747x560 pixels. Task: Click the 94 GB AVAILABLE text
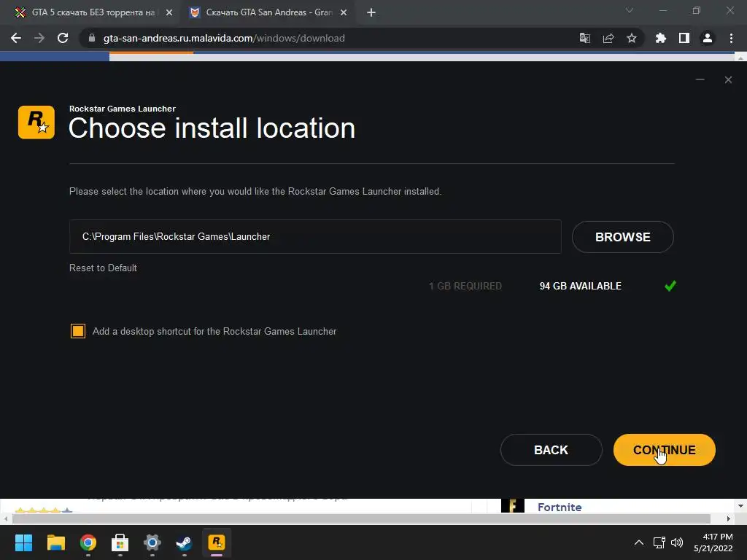pos(580,286)
